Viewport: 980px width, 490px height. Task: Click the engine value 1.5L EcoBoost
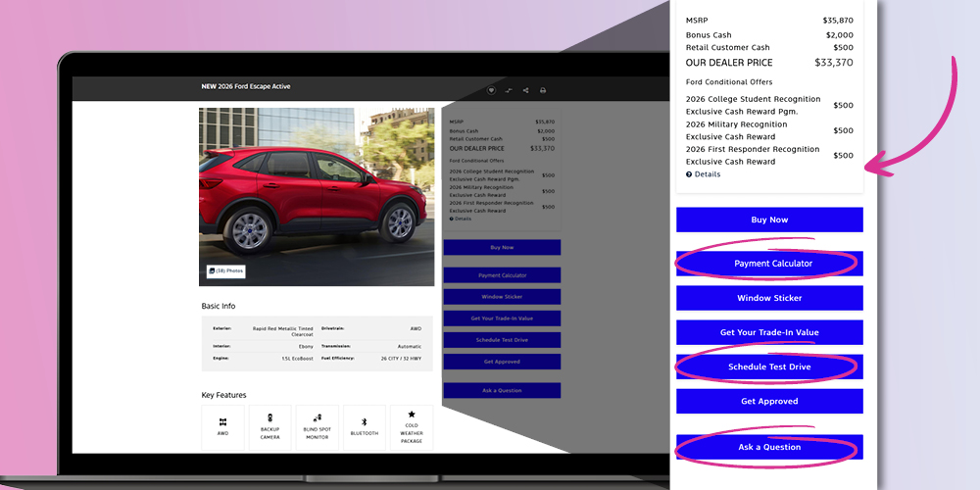click(298, 359)
